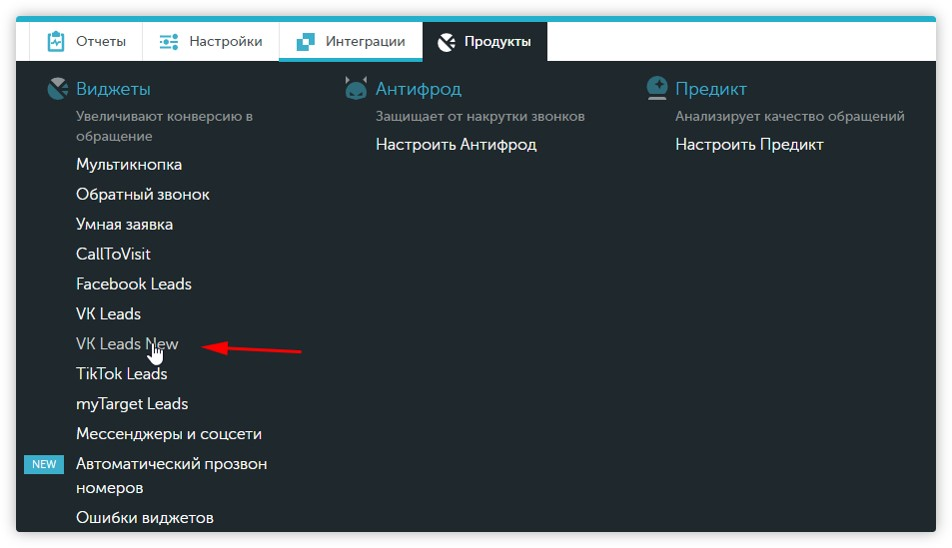The image size is (952, 548).
Task: Switch to the Интеграции tab
Action: point(351,41)
